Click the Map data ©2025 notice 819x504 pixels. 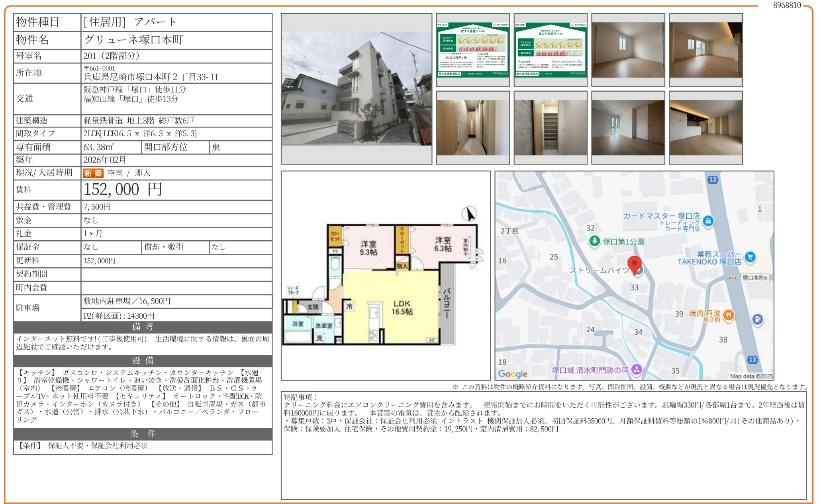751,376
